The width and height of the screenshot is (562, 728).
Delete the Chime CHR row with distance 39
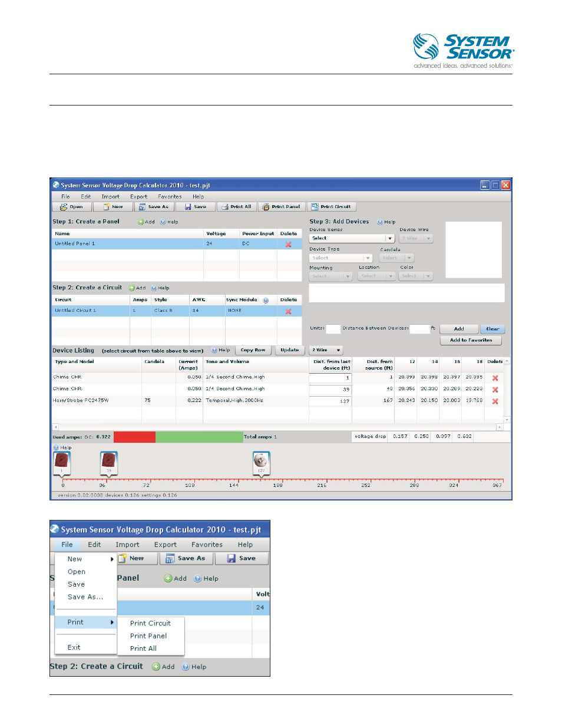495,390
